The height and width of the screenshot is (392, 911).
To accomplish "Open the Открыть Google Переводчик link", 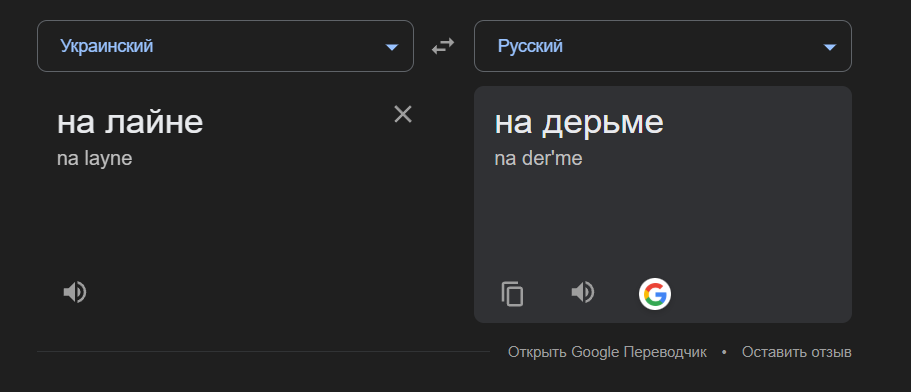I will pyautogui.click(x=607, y=352).
